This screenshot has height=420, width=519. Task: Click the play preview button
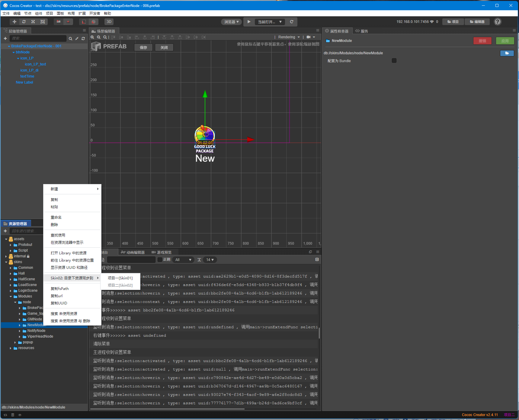249,22
